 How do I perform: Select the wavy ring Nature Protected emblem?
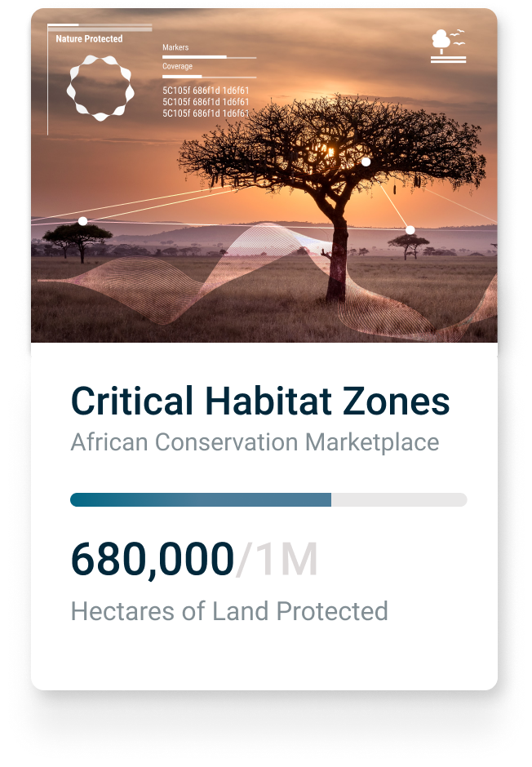click(100, 88)
